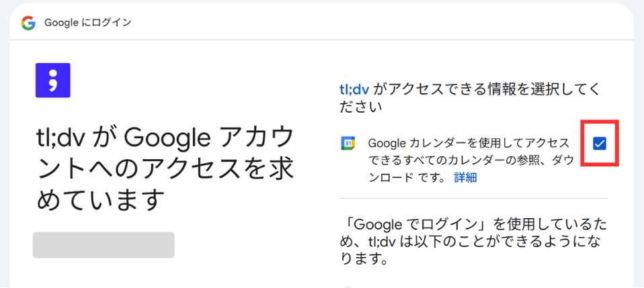Click 'アクセスできる情報を選択してください' section heading text
Image resolution: width=644 pixels, height=288 pixels.
tap(469, 97)
